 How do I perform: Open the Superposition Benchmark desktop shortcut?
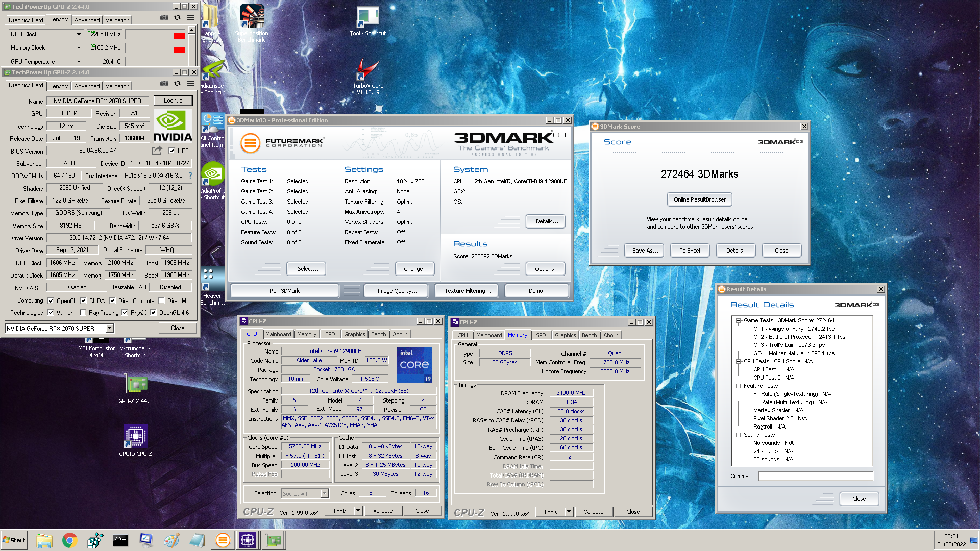point(252,23)
